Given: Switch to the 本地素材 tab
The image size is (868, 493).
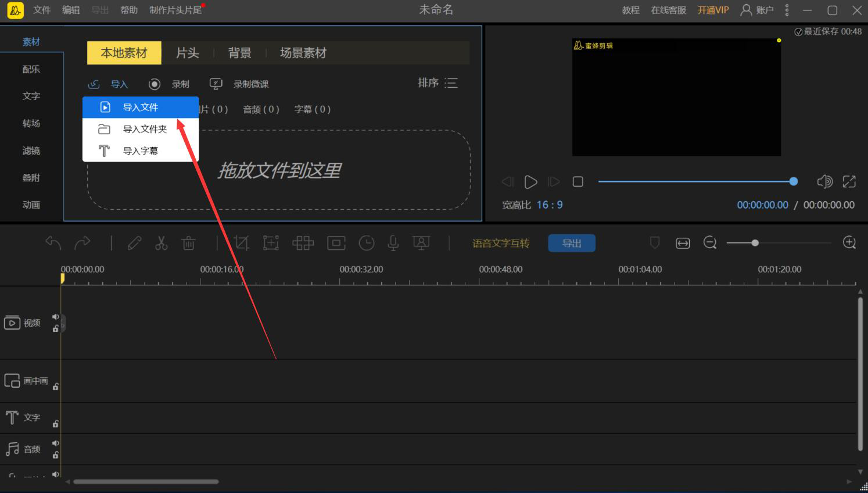Looking at the screenshot, I should click(124, 53).
